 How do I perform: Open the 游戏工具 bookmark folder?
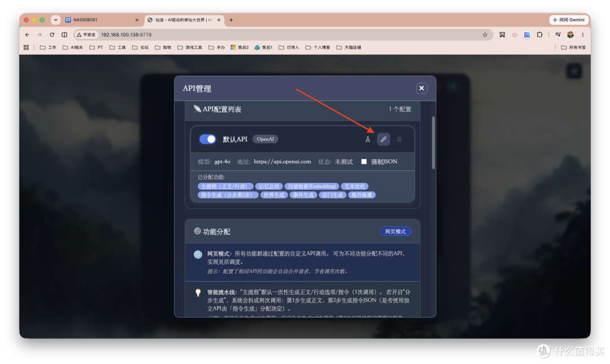point(190,47)
